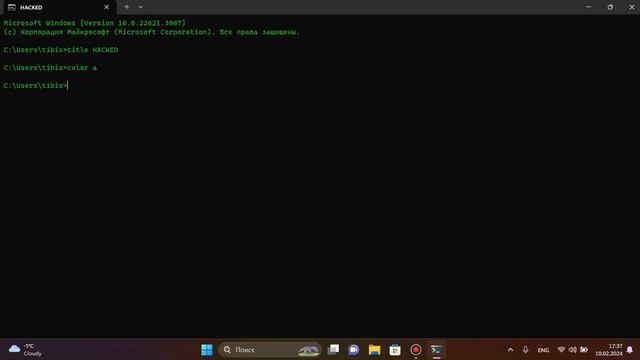Open the Cloudy weather widget
The image size is (640, 360).
coord(25,350)
